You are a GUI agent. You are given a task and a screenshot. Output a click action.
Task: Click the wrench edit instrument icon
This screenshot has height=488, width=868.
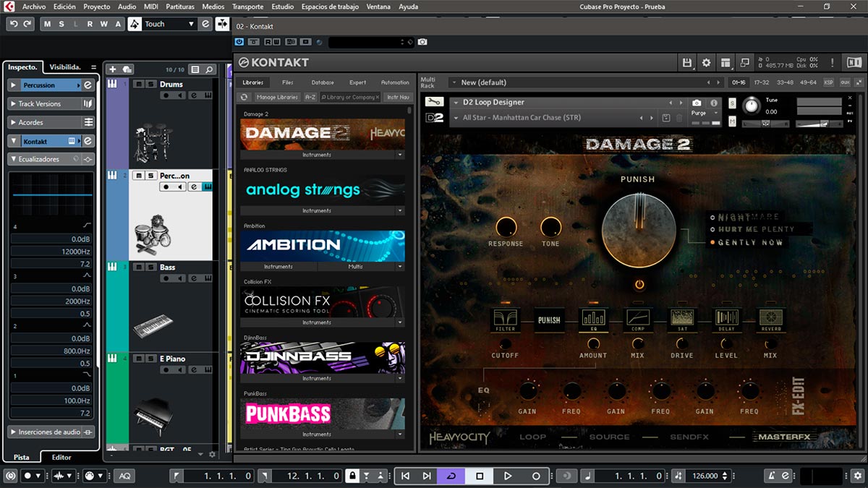434,102
